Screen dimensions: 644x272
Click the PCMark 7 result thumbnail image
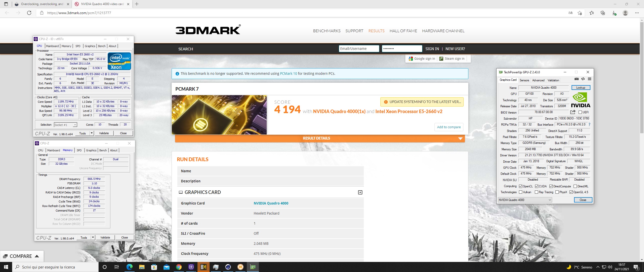[219, 115]
